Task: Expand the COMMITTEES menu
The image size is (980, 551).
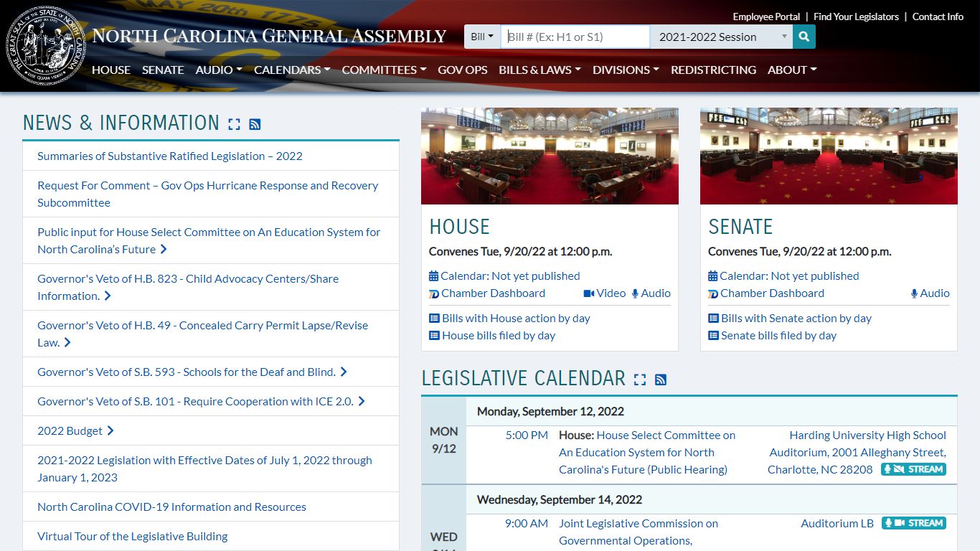Action: point(384,70)
